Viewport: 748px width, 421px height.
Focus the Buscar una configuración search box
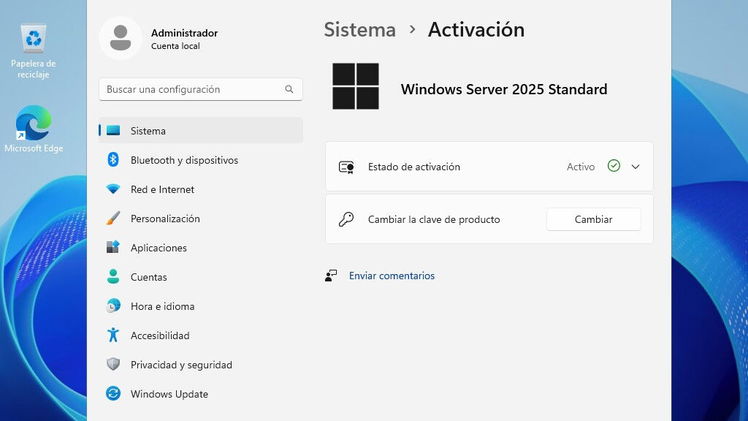coord(200,89)
